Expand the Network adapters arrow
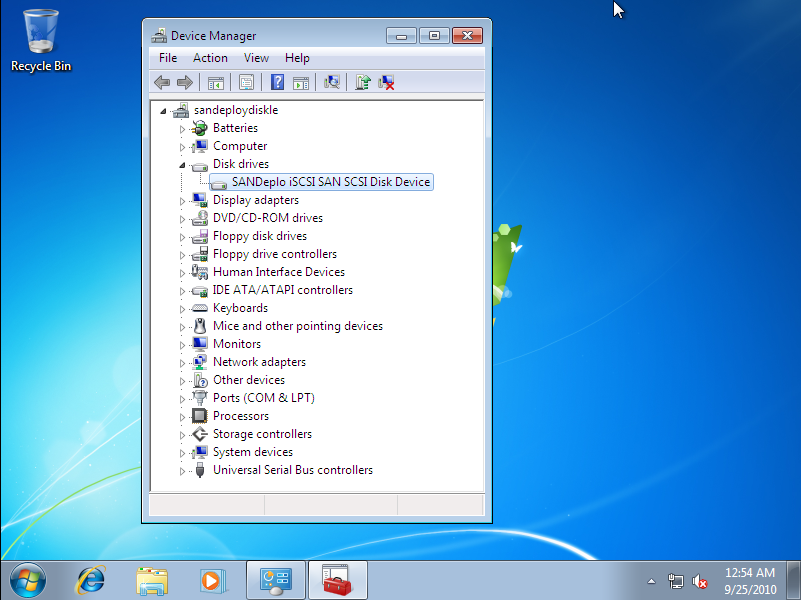 click(182, 363)
